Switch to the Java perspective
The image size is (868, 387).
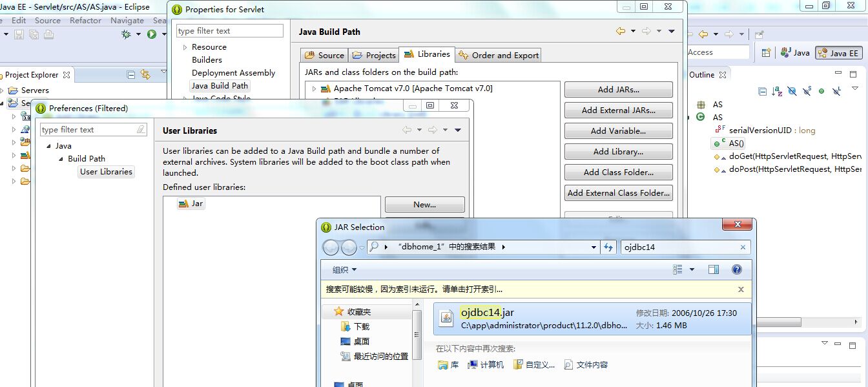(x=794, y=53)
